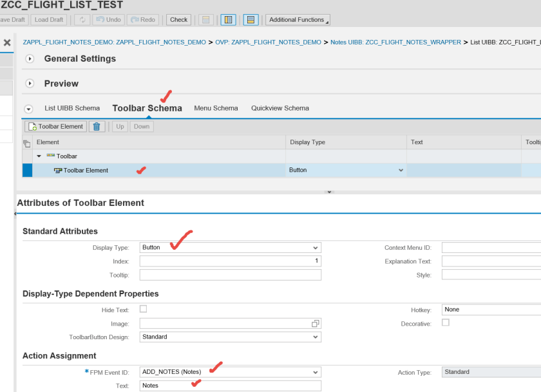Screen dimensions: 541x392
Task: Click the Style input field
Action: pos(491,275)
